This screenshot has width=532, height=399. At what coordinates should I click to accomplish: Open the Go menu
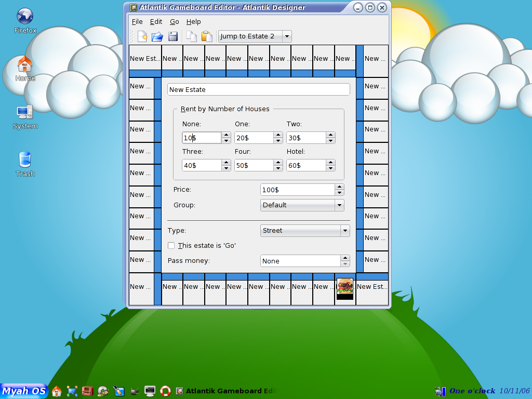(175, 22)
